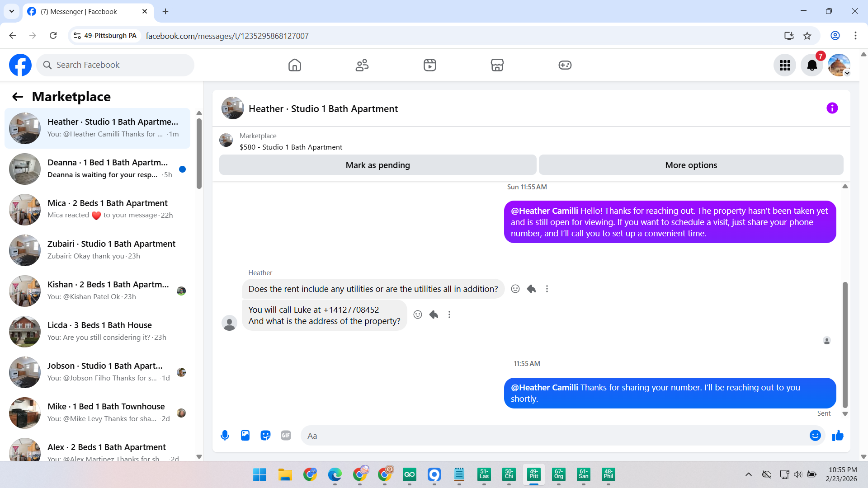Open emoji picker in message box
Image resolution: width=868 pixels, height=488 pixels.
pyautogui.click(x=815, y=436)
